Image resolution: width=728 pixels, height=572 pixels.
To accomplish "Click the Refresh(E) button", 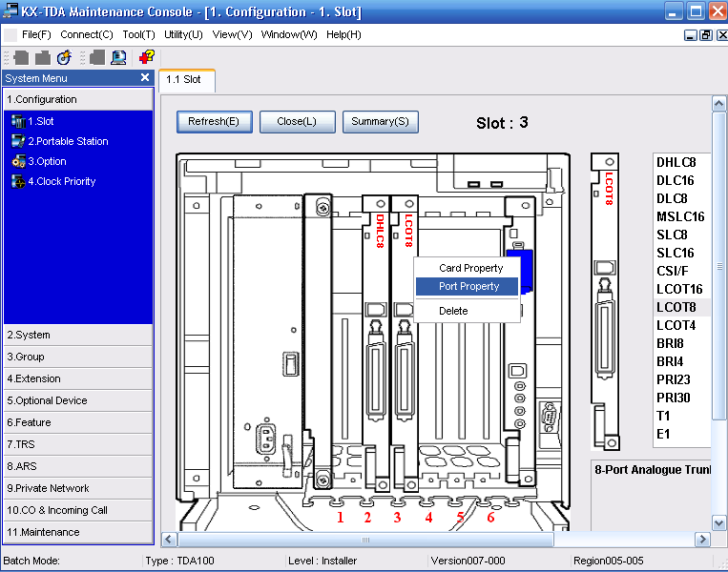I will tap(214, 121).
